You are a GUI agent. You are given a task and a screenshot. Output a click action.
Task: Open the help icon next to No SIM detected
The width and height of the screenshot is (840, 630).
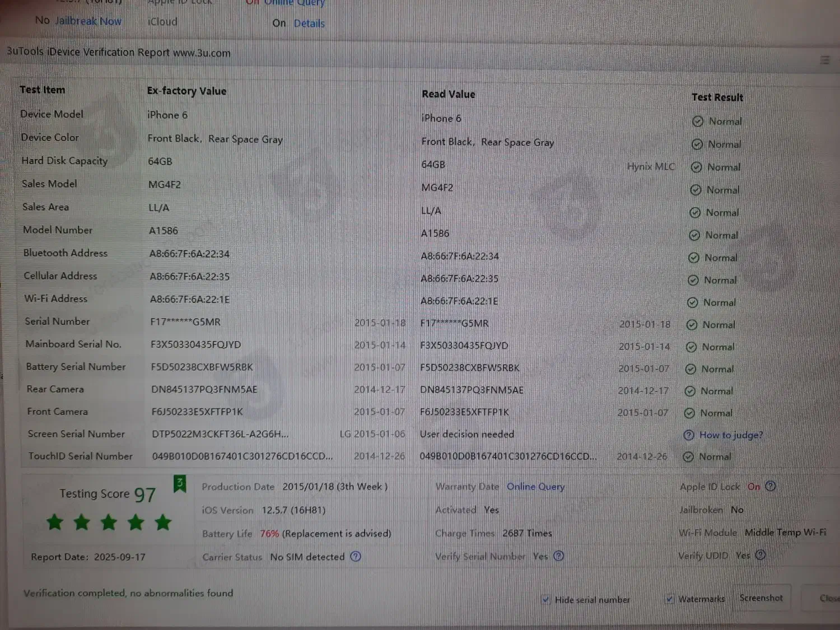coord(356,556)
